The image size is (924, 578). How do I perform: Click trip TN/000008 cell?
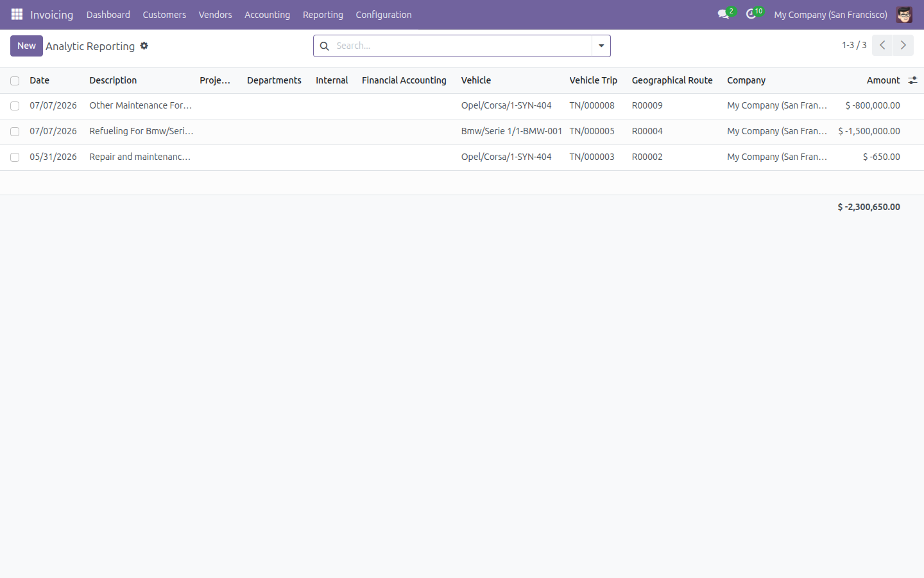[x=592, y=105]
